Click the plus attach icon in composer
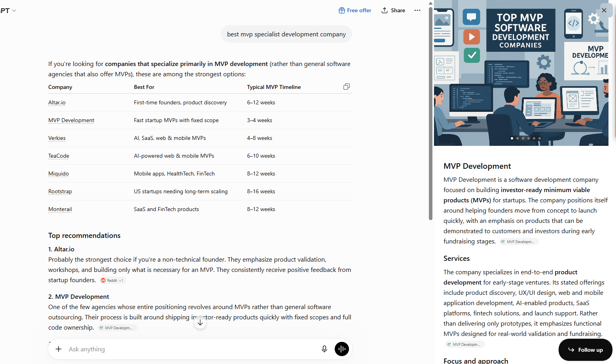The width and height of the screenshot is (616, 364). click(59, 349)
